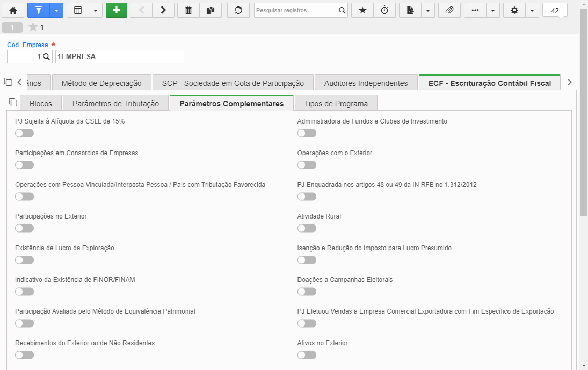The image size is (588, 370).
Task: Delete the record with trash icon
Action: (x=188, y=10)
